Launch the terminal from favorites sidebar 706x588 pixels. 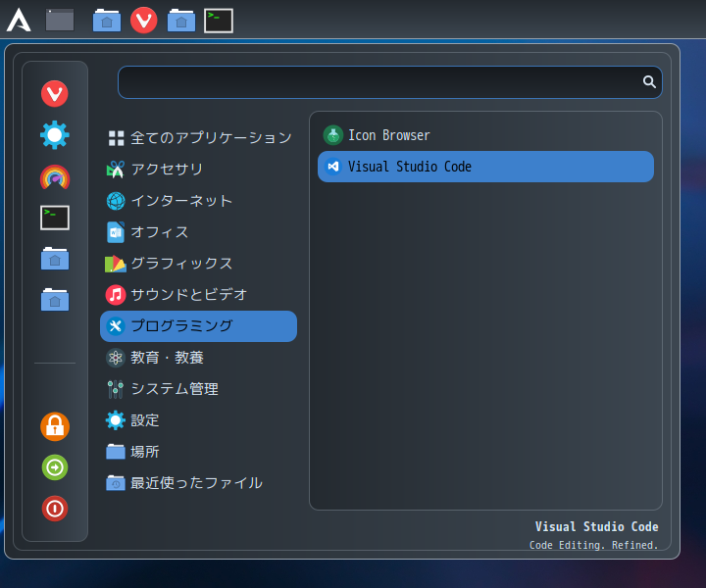coord(55,218)
